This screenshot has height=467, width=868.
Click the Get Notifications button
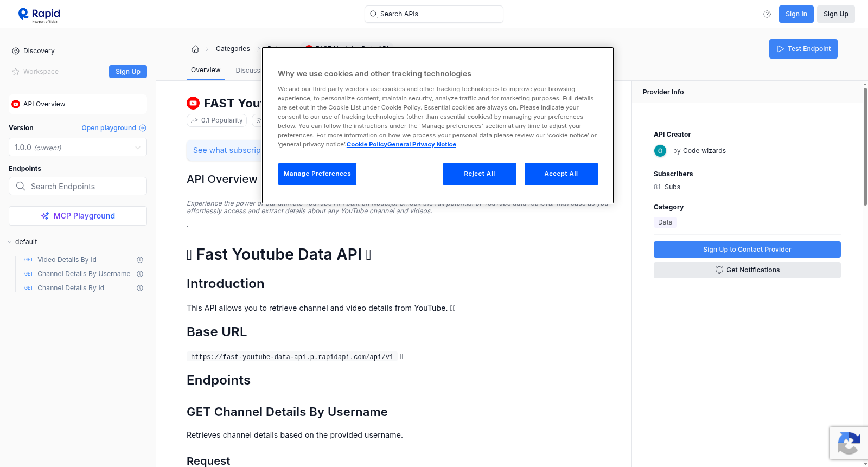click(x=747, y=270)
